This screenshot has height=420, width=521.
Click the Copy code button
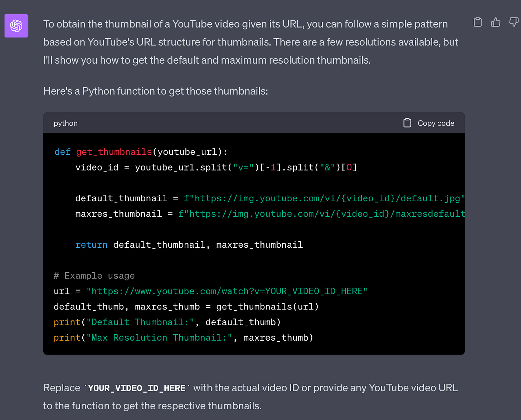(x=429, y=123)
